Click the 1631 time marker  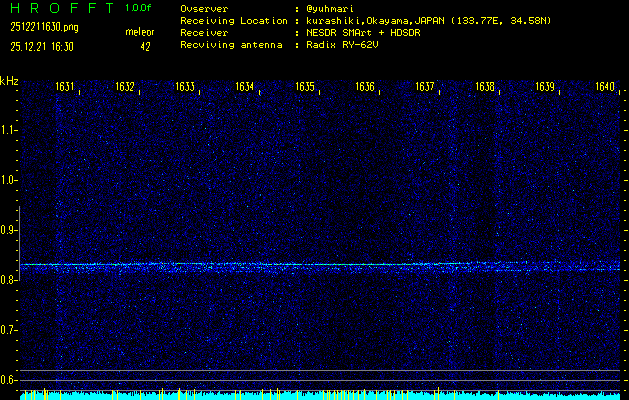(65, 87)
